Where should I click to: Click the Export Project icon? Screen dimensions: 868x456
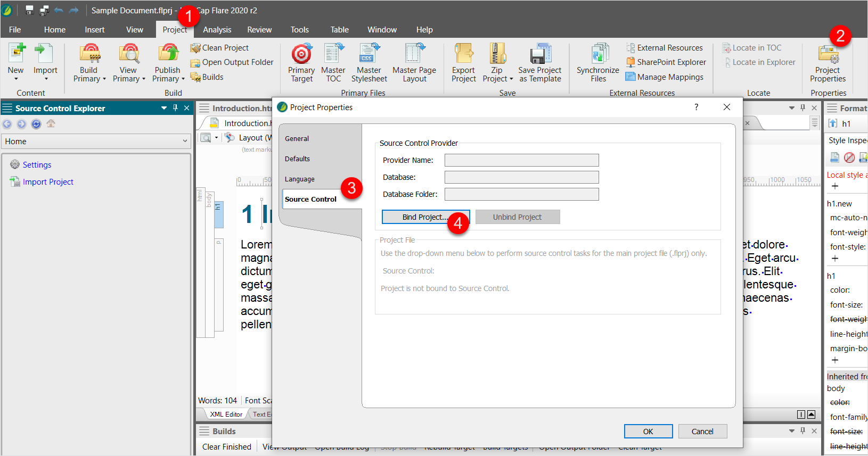point(463,55)
